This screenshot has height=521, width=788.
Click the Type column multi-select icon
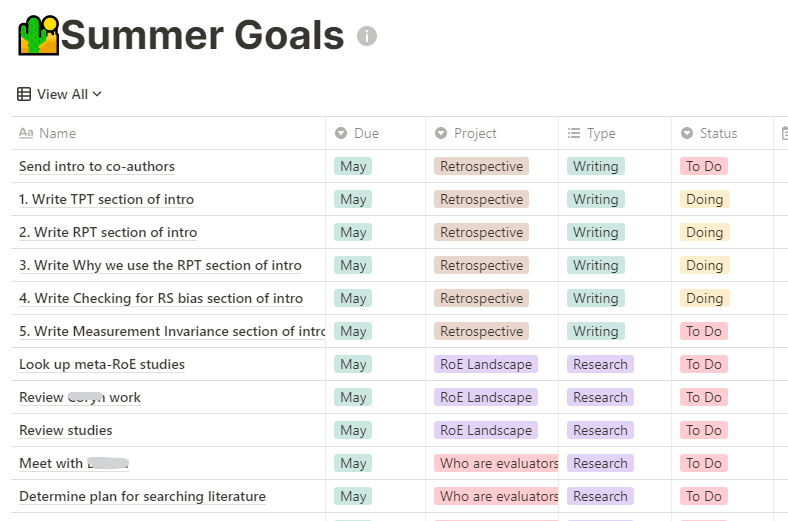574,133
